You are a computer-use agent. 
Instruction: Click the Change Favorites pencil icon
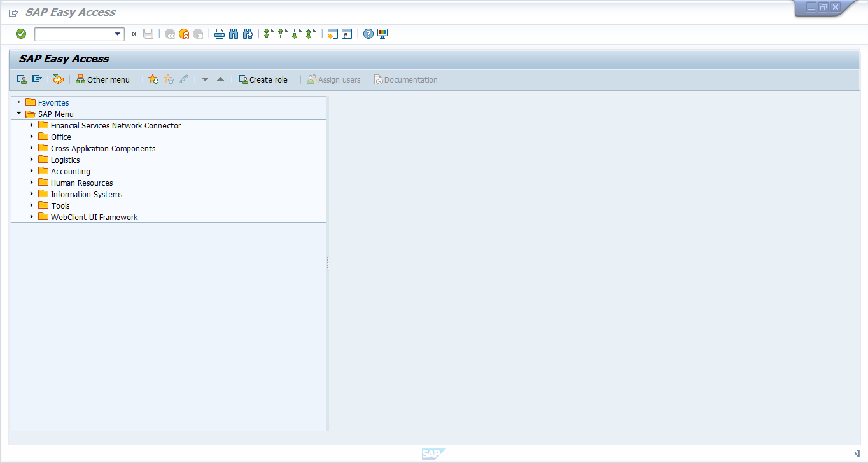[x=184, y=79]
